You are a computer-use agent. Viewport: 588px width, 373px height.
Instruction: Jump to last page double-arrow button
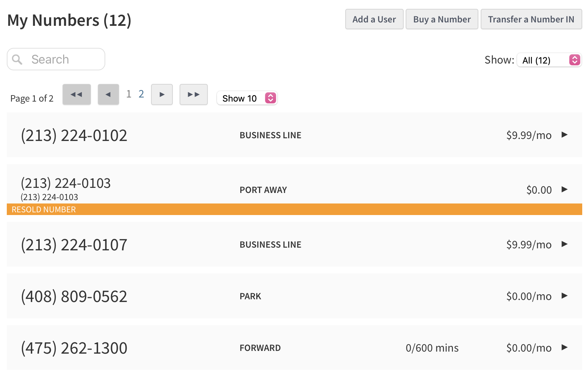click(x=194, y=94)
